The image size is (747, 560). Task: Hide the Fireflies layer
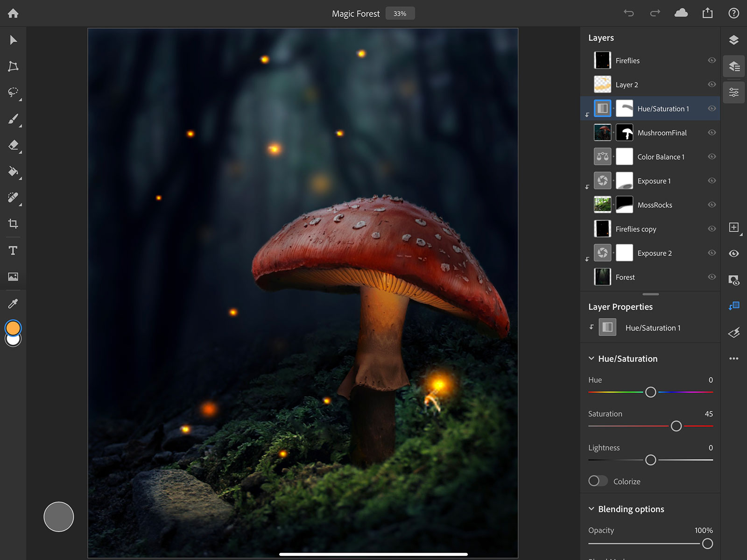click(x=712, y=60)
